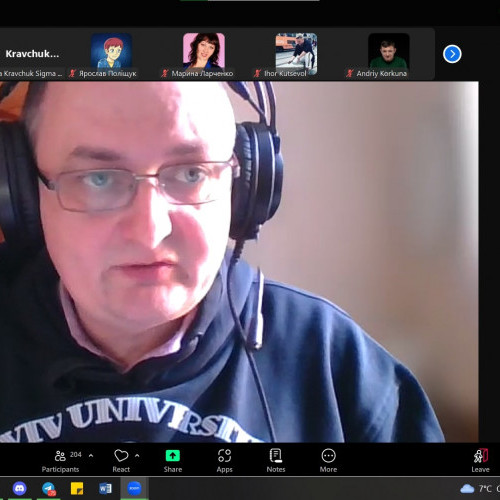Select Марина Ларченко participant thumbnail

click(204, 55)
